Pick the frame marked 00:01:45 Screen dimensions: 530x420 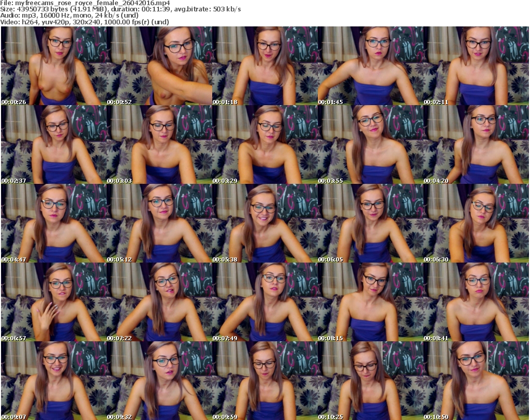(x=371, y=66)
